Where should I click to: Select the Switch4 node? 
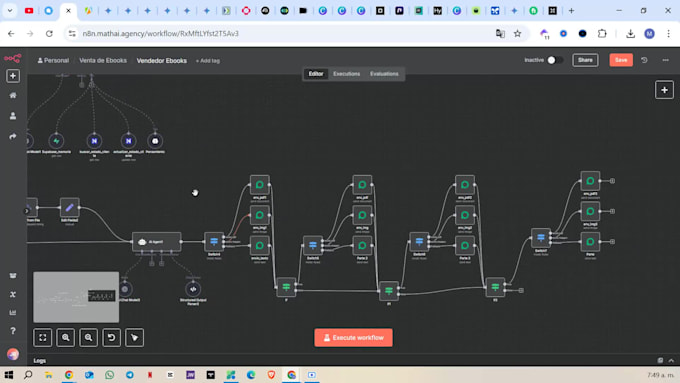[214, 242]
